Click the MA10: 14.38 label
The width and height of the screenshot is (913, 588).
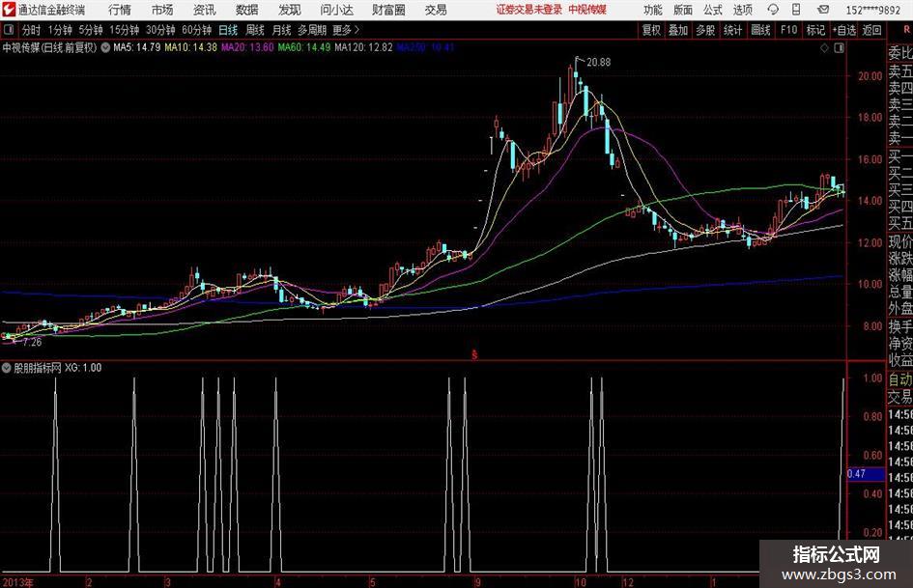[x=191, y=47]
